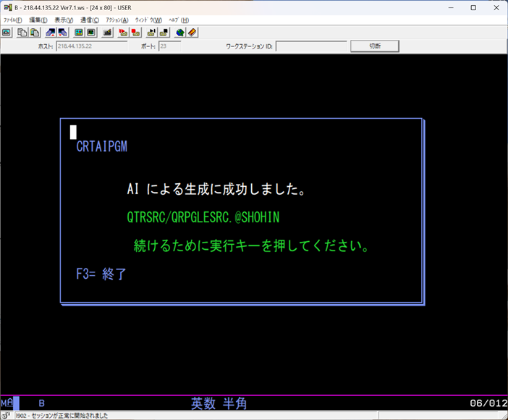Click the Copy icon in the toolbar
The image size is (508, 420).
(22, 33)
